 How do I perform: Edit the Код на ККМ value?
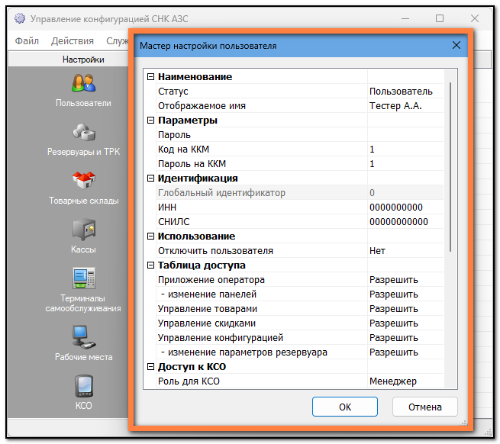(406, 149)
